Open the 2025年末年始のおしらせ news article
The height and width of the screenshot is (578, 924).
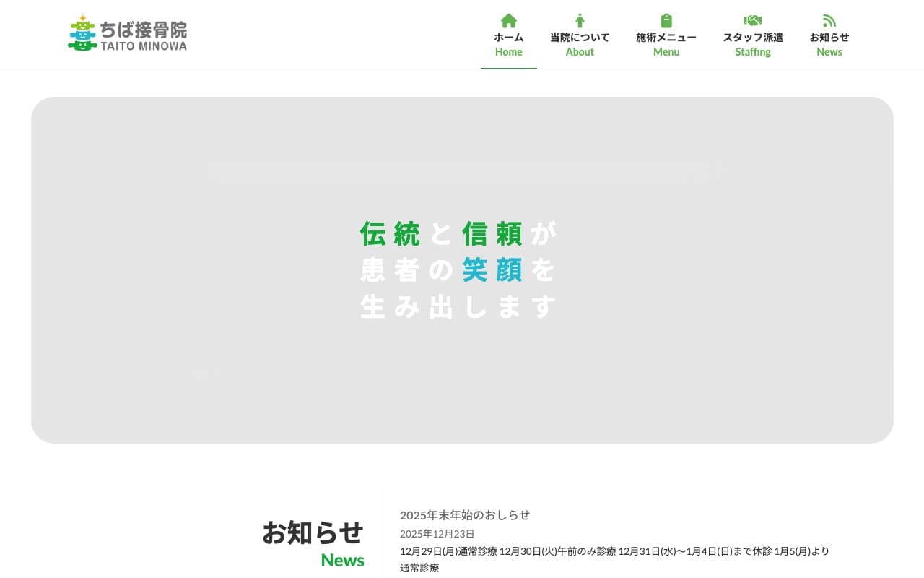click(465, 515)
